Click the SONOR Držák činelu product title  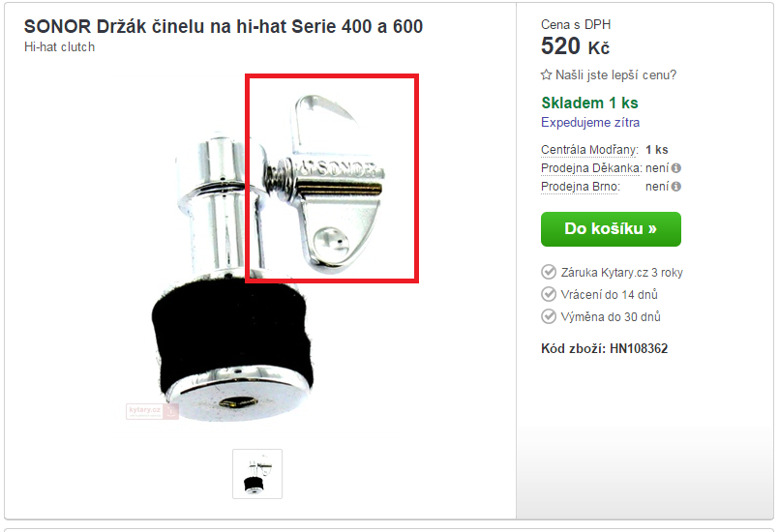pos(224,26)
